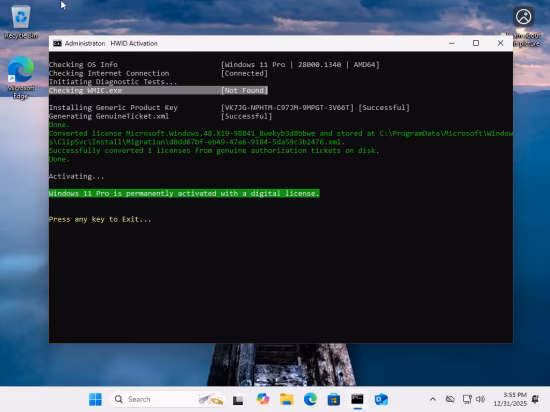This screenshot has height=412, width=550.
Task: Minimize the HWID Activation window
Action: [x=452, y=43]
